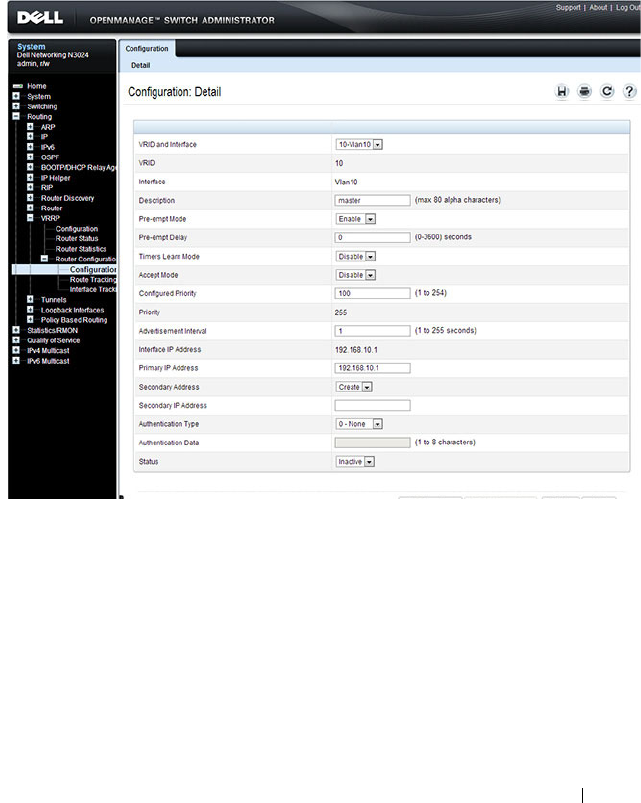Click the Save icon in the toolbar
The width and height of the screenshot is (641, 803).
pyautogui.click(x=562, y=92)
